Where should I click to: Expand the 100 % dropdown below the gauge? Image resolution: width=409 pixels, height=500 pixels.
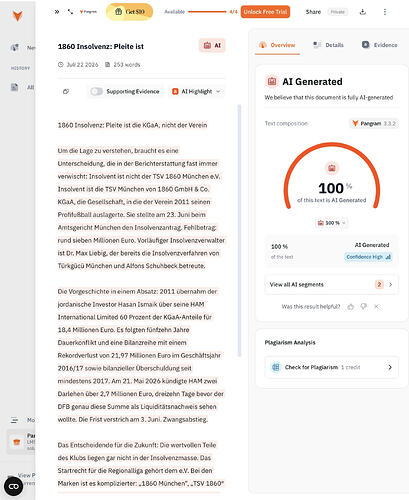point(331,223)
